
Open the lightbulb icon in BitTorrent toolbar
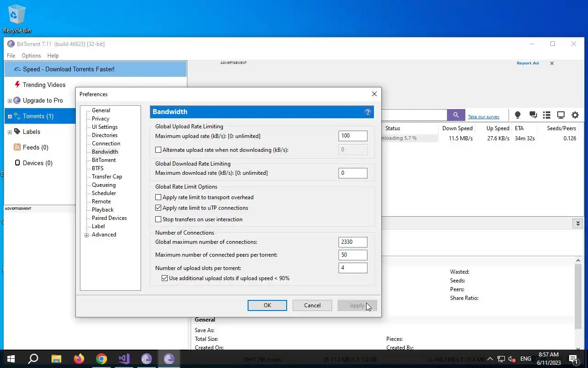tap(518, 115)
